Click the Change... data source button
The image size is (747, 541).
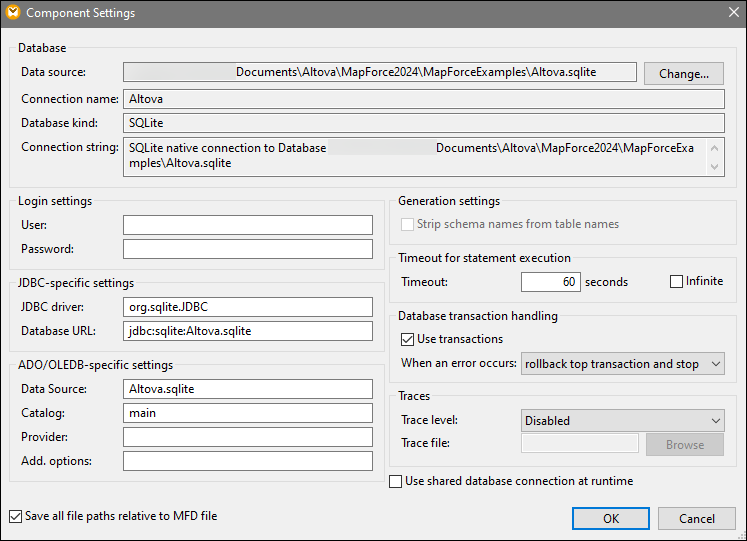(684, 73)
